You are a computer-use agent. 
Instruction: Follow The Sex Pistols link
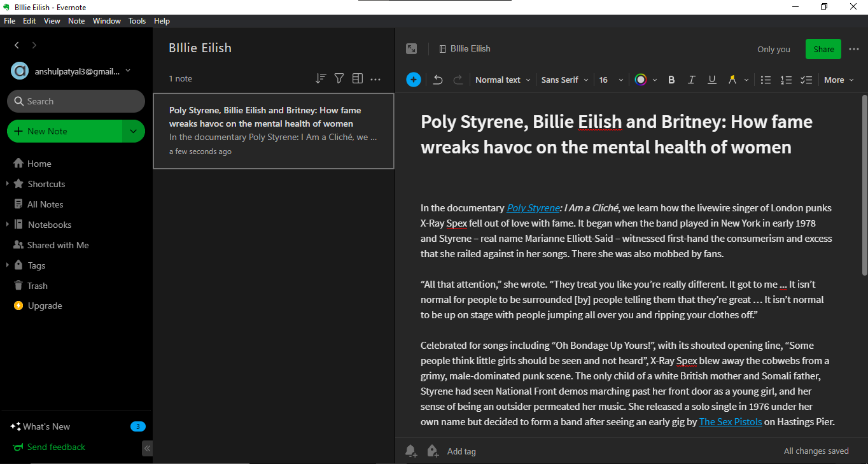tap(731, 422)
